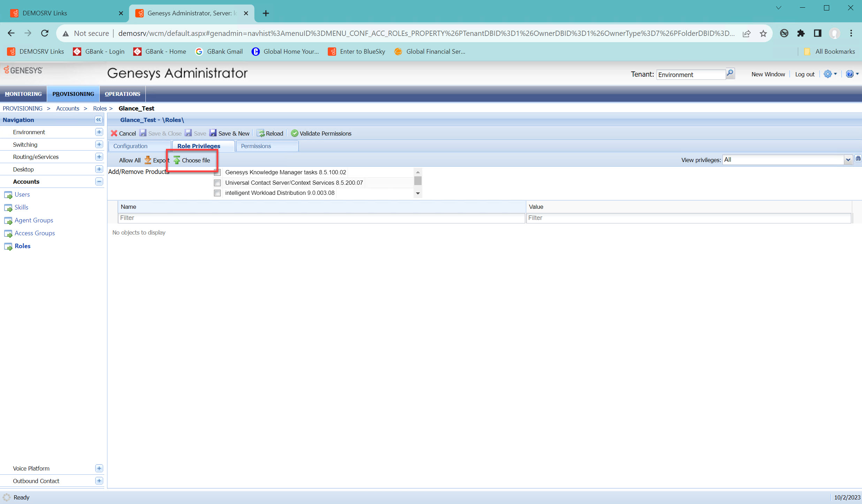Click the share page icon in address bar
862x504 pixels.
[747, 33]
